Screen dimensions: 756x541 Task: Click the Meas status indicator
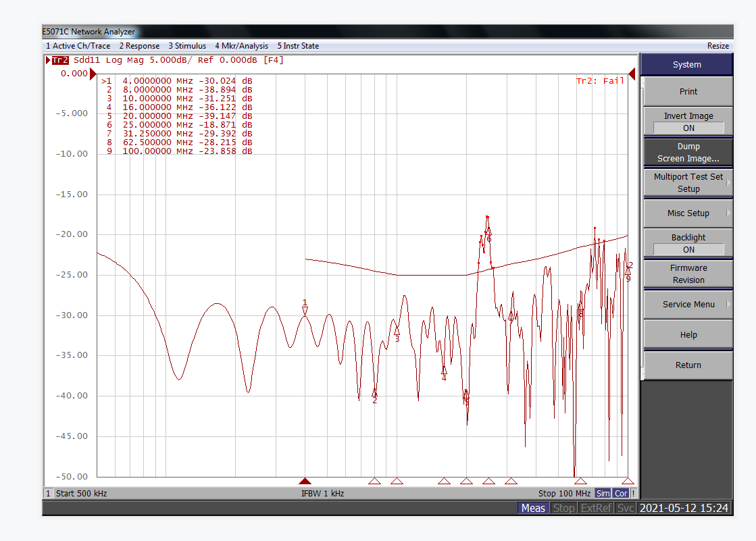click(x=533, y=508)
